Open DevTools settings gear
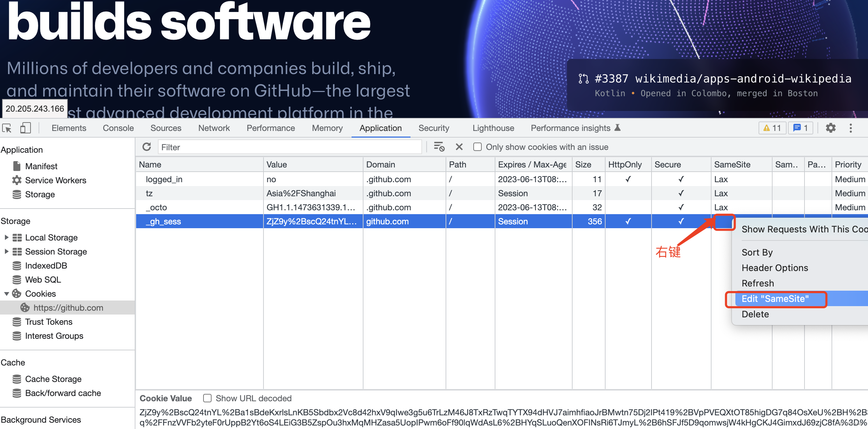Image resolution: width=868 pixels, height=429 pixels. (830, 128)
